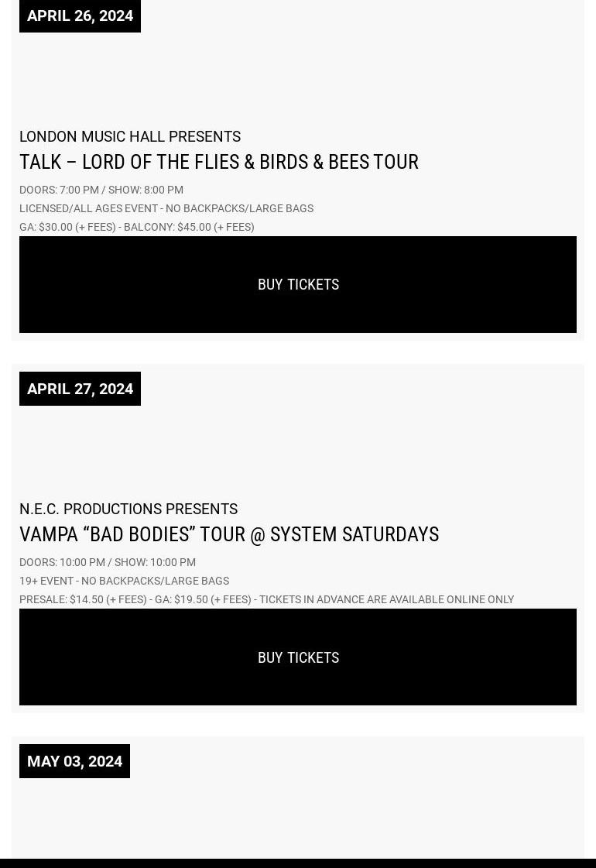Click Licensed/All Ages Event notice

pyautogui.click(x=166, y=209)
